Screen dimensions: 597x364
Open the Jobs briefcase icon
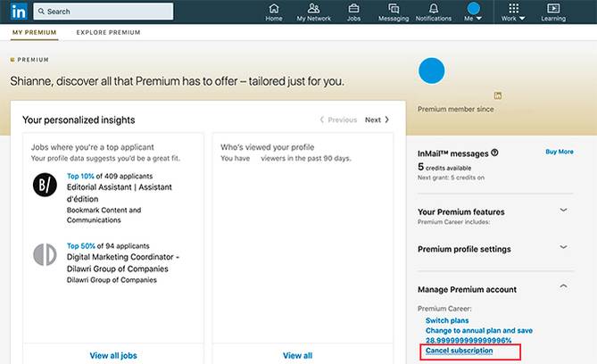click(353, 9)
